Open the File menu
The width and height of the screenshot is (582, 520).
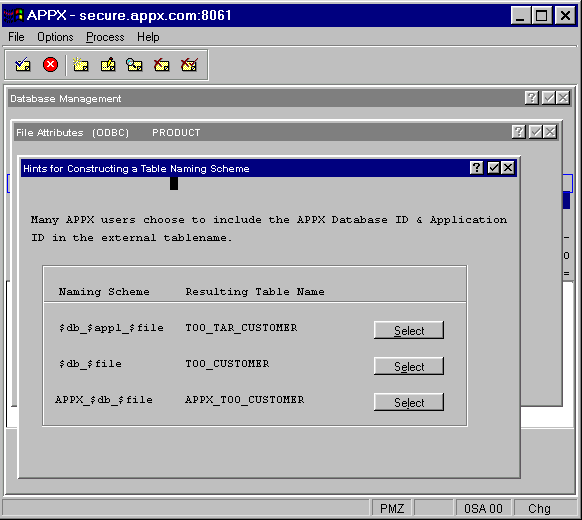click(x=16, y=37)
